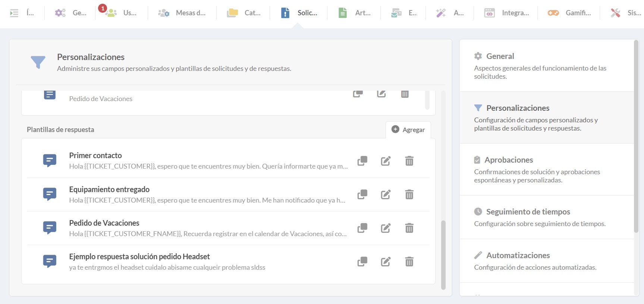Delete the Ejemplo respuesta solución pedido Headset template
644x304 pixels.
pyautogui.click(x=409, y=261)
